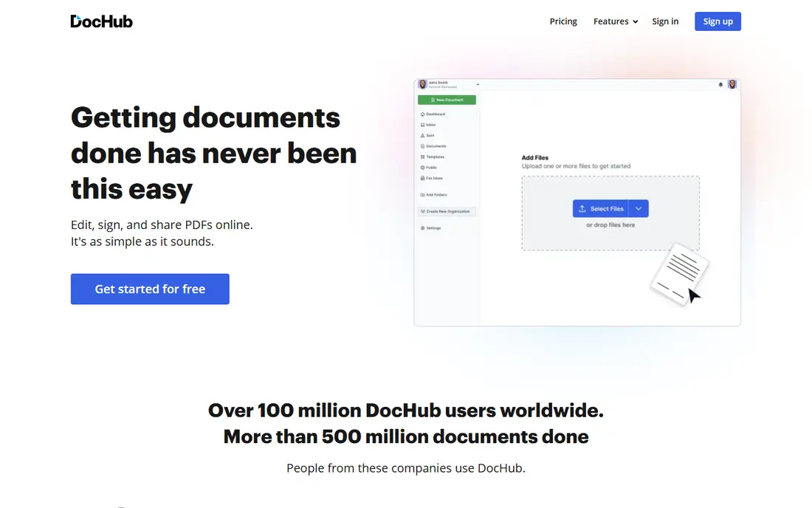Viewport: 812px width, 508px height.
Task: Click Add Folders in the preview sidebar
Action: point(433,195)
